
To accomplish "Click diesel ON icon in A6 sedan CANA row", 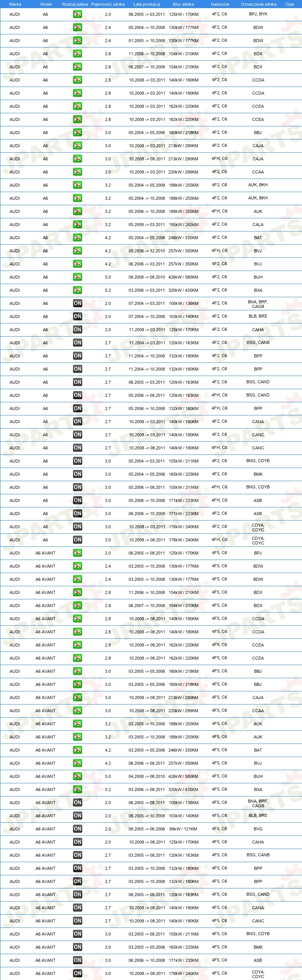I will click(x=77, y=422).
